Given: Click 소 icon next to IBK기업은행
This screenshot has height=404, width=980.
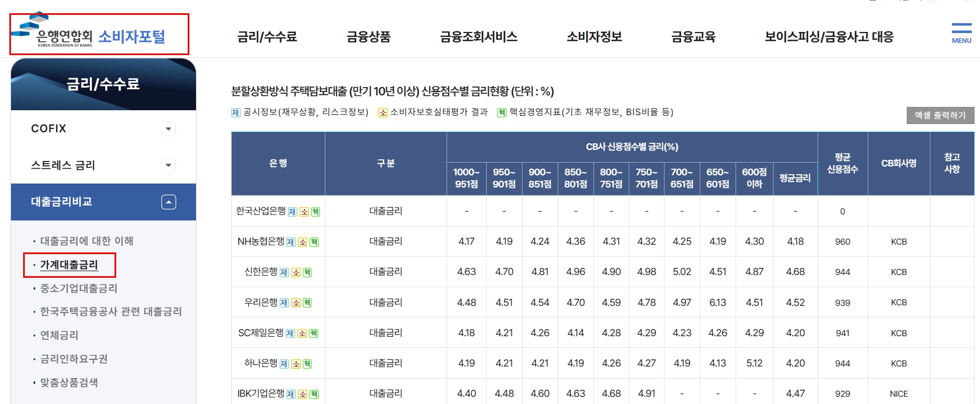Looking at the screenshot, I should point(303,394).
